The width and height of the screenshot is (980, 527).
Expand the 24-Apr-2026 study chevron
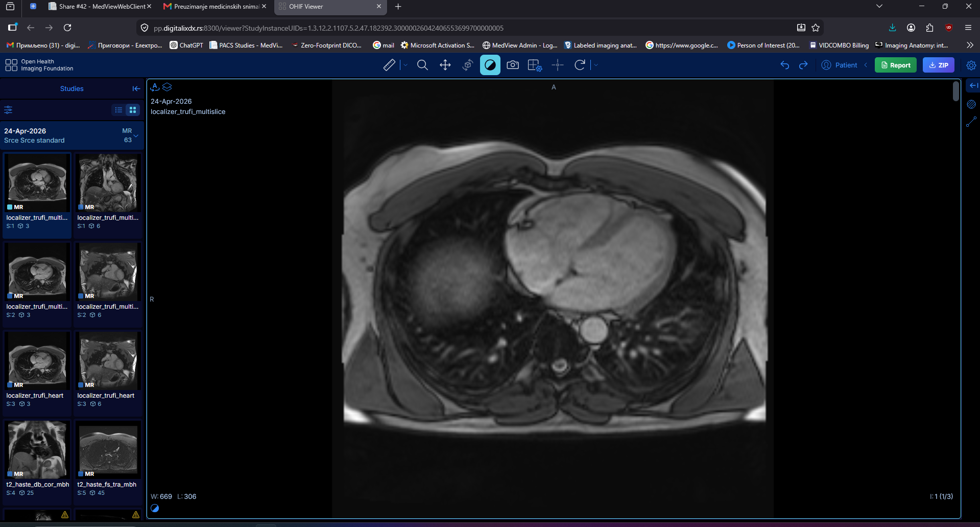(136, 135)
